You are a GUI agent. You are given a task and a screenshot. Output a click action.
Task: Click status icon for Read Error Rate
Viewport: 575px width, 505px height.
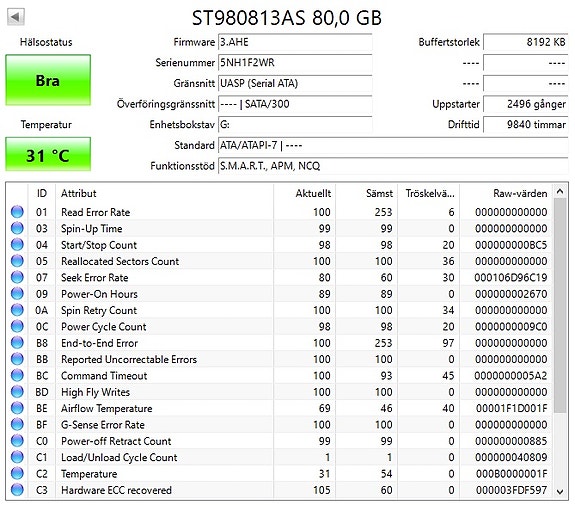coord(17,212)
